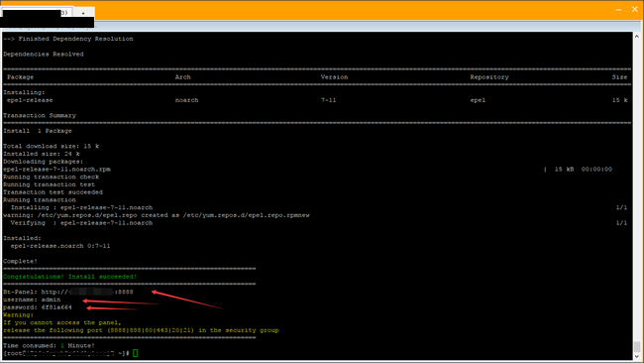Image resolution: width=644 pixels, height=363 pixels.
Task: Click the vertical scrollbar track above the thumb
Action: coord(637,189)
